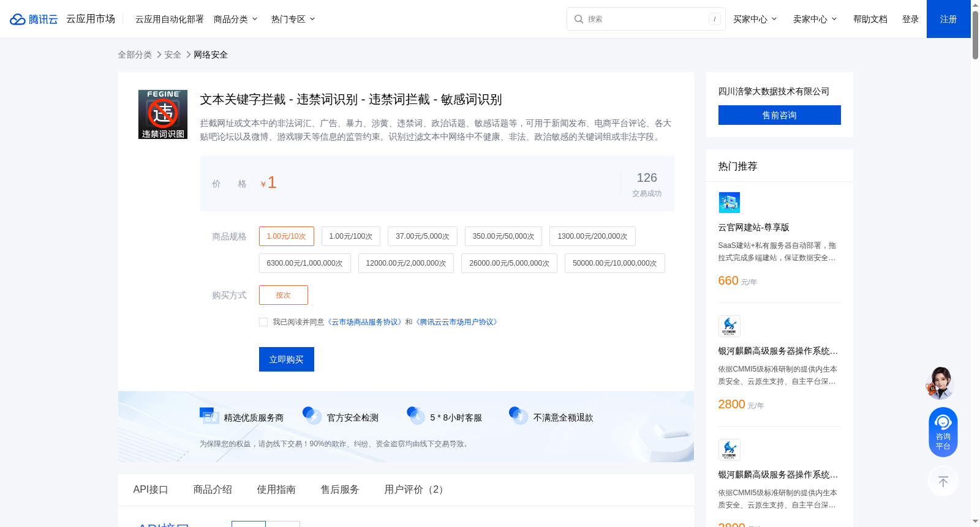This screenshot has width=980, height=527.
Task: Click the 云应用市场 header link
Action: coord(91,19)
